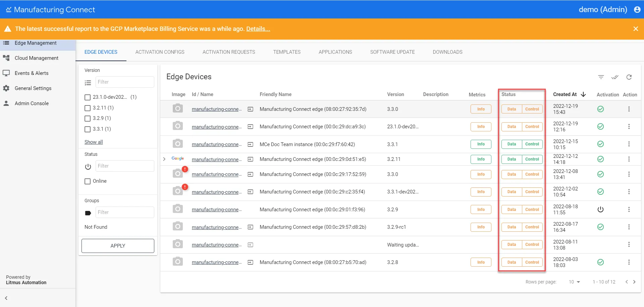
Task: Open Cloud Management in sidebar
Action: tap(38, 58)
